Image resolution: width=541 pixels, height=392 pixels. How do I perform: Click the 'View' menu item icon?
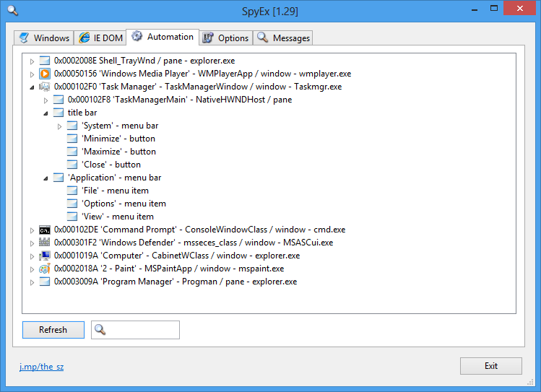pyautogui.click(x=72, y=217)
